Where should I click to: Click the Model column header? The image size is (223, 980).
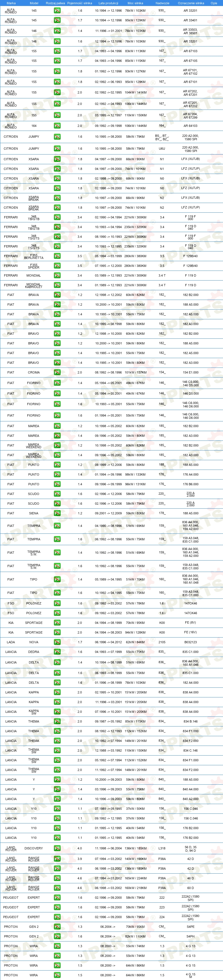click(x=34, y=3)
